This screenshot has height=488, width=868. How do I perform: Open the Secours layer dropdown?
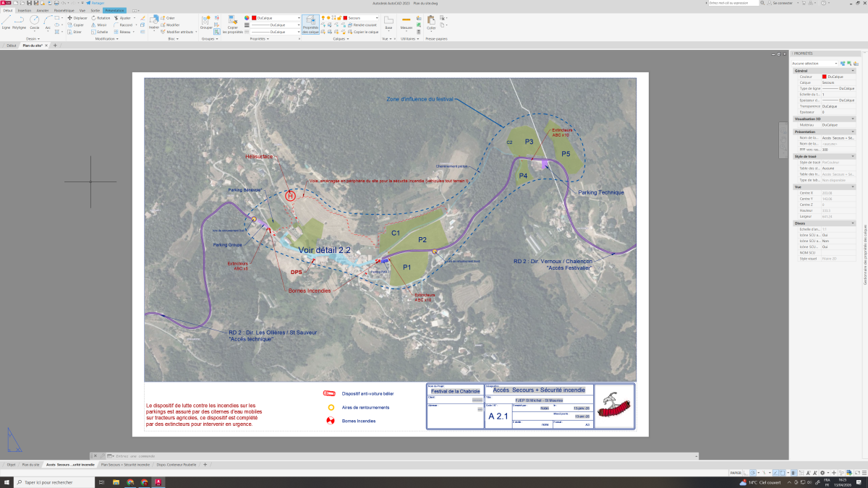coord(360,17)
